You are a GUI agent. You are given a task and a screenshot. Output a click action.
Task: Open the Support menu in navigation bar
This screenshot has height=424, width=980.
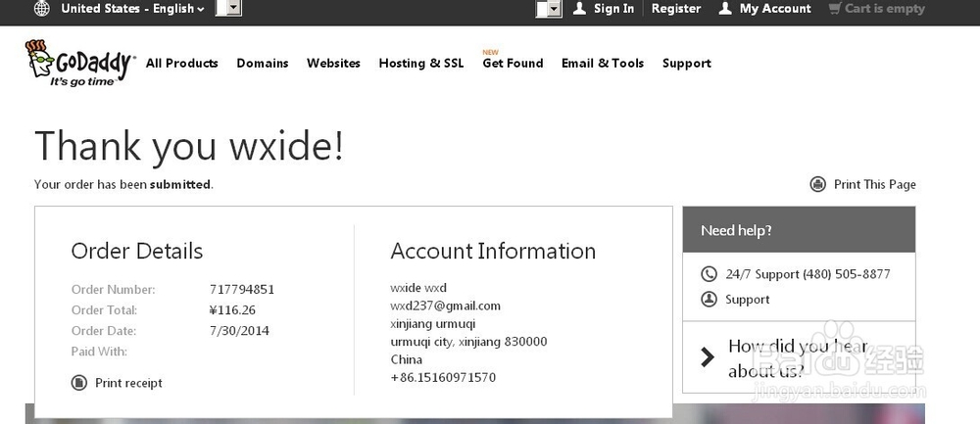click(687, 63)
